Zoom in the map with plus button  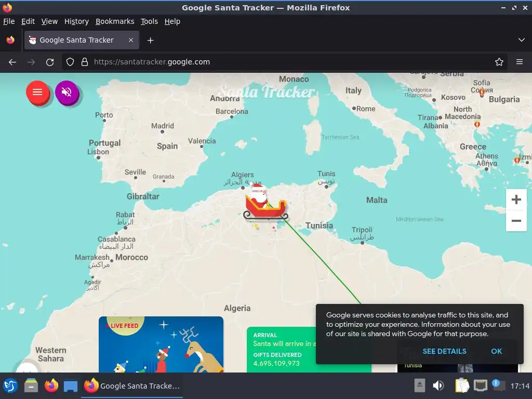pyautogui.click(x=516, y=199)
